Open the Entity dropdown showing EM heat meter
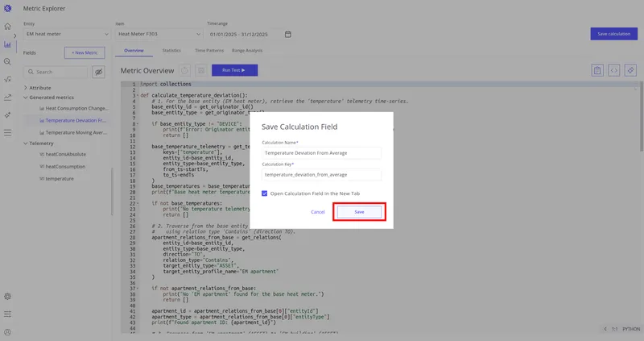Screen dimensions: 644x341 pyautogui.click(x=67, y=34)
